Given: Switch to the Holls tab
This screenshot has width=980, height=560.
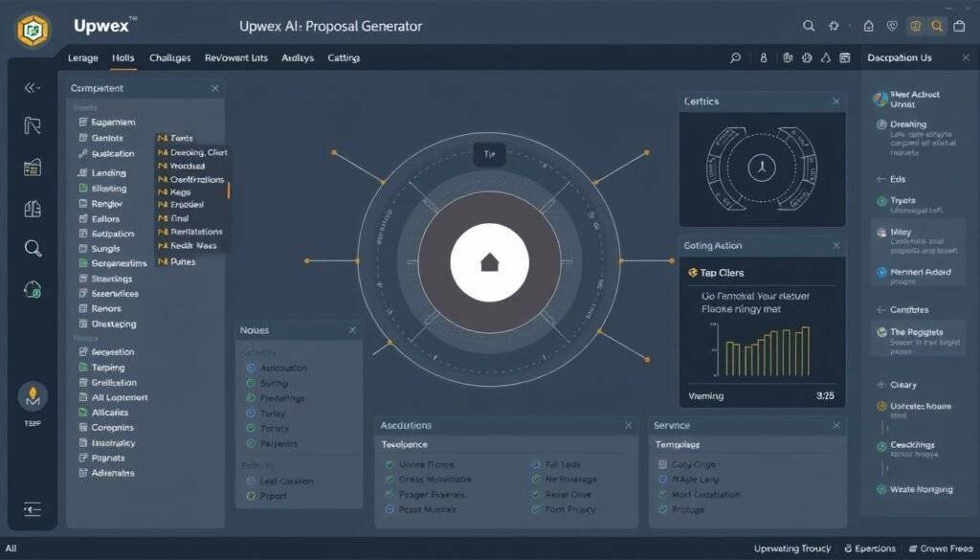Looking at the screenshot, I should pyautogui.click(x=123, y=57).
